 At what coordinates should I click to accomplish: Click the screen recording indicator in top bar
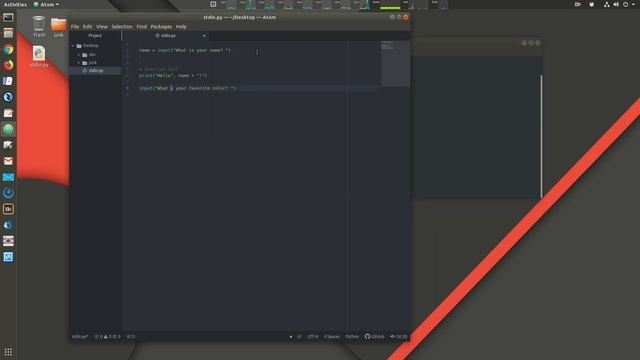(x=577, y=4)
